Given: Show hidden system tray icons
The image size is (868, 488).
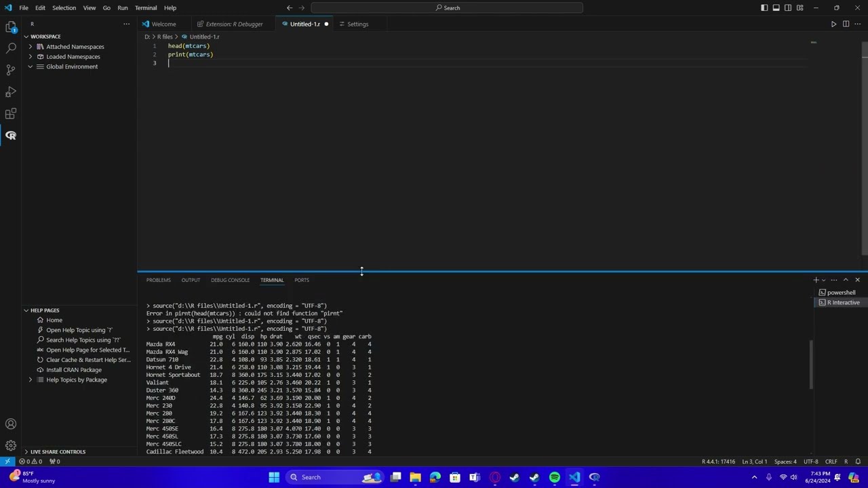Looking at the screenshot, I should (754, 477).
